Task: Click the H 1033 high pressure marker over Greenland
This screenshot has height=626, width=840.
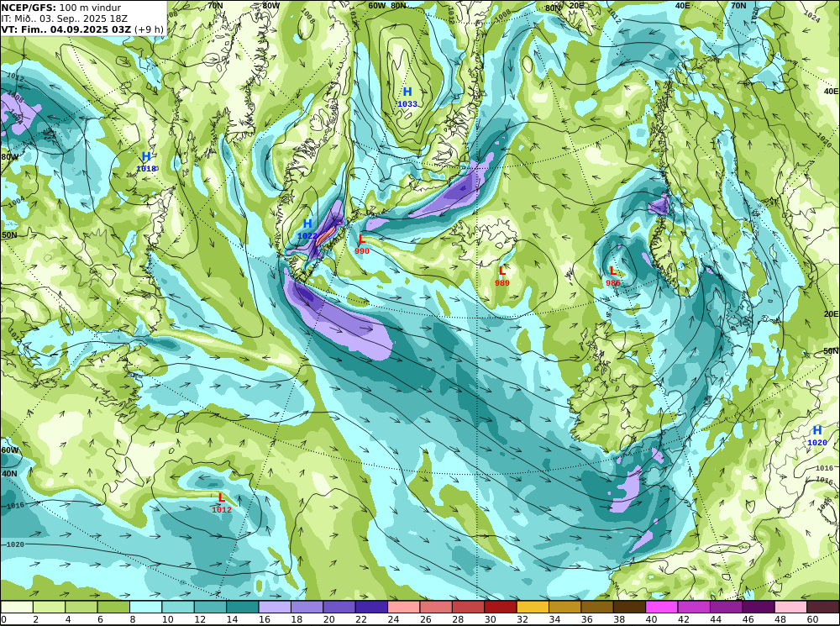Action: (x=407, y=97)
